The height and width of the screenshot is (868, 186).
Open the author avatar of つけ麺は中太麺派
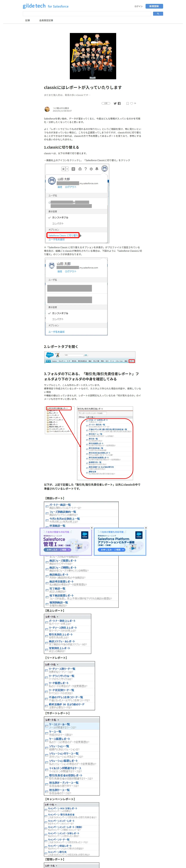[x=47, y=109]
